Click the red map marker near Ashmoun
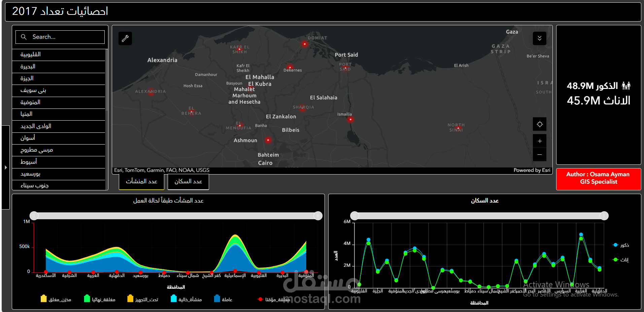Screen dimensions: 644x312 pyautogui.click(x=268, y=140)
